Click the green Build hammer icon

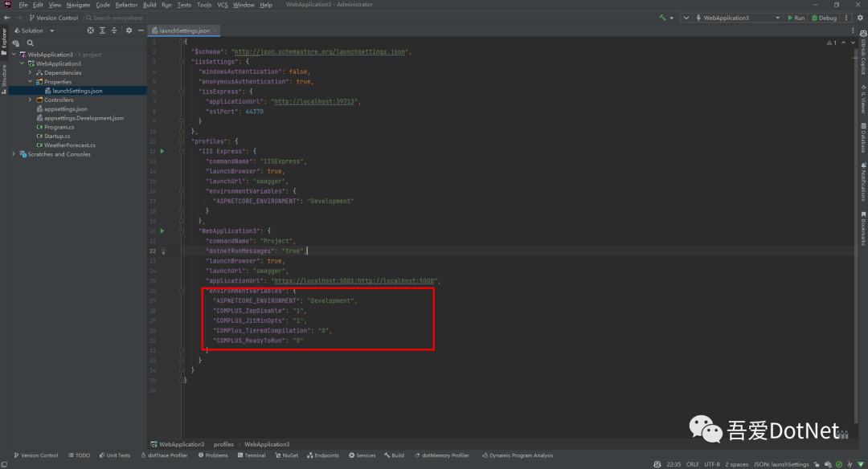pyautogui.click(x=662, y=18)
